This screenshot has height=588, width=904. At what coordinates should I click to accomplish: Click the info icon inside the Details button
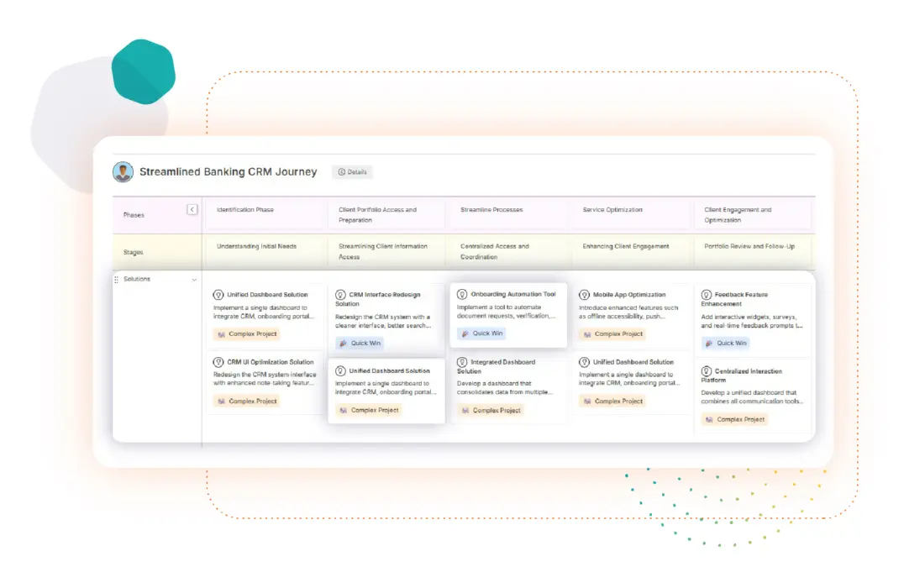tap(342, 172)
